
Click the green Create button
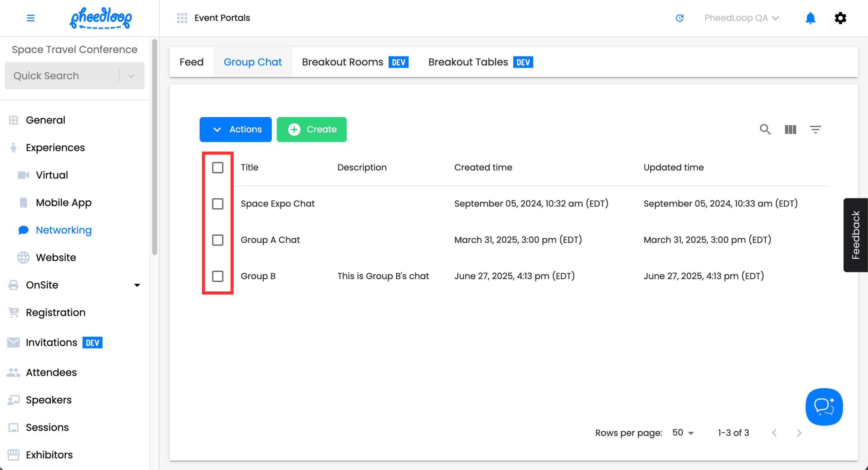point(311,129)
